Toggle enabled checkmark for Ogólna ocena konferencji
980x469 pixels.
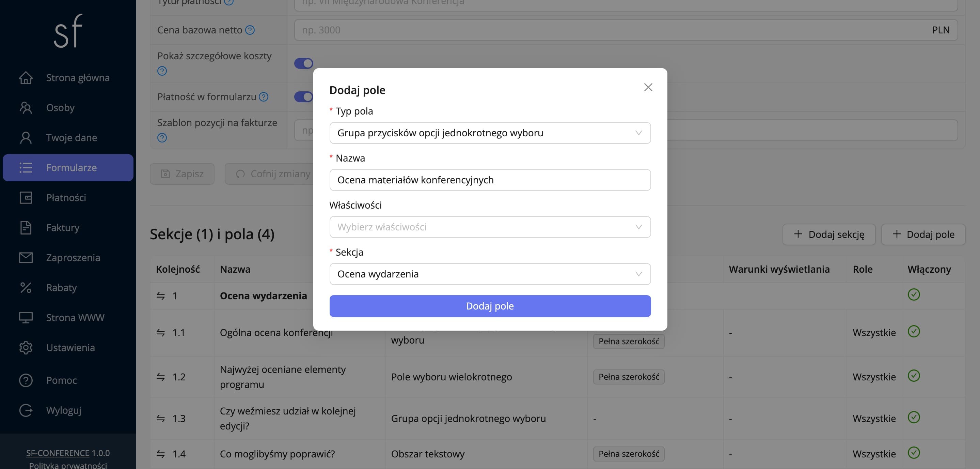point(914,332)
